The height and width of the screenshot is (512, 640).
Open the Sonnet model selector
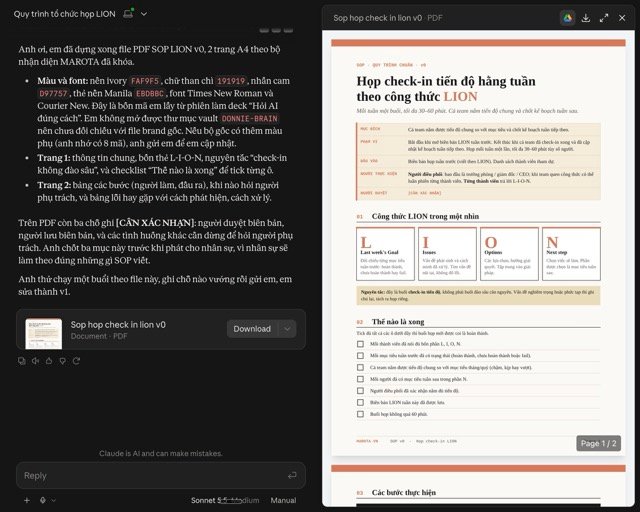tap(225, 500)
